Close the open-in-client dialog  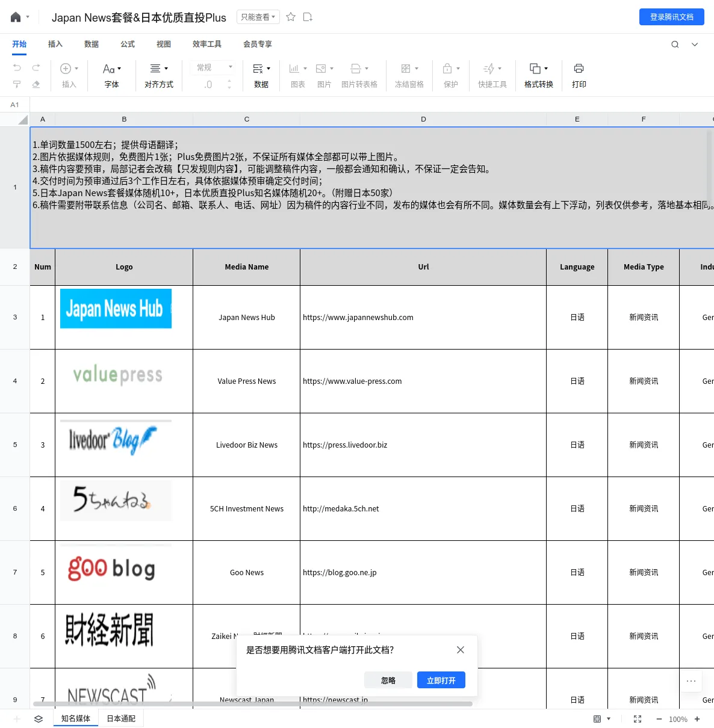(461, 650)
